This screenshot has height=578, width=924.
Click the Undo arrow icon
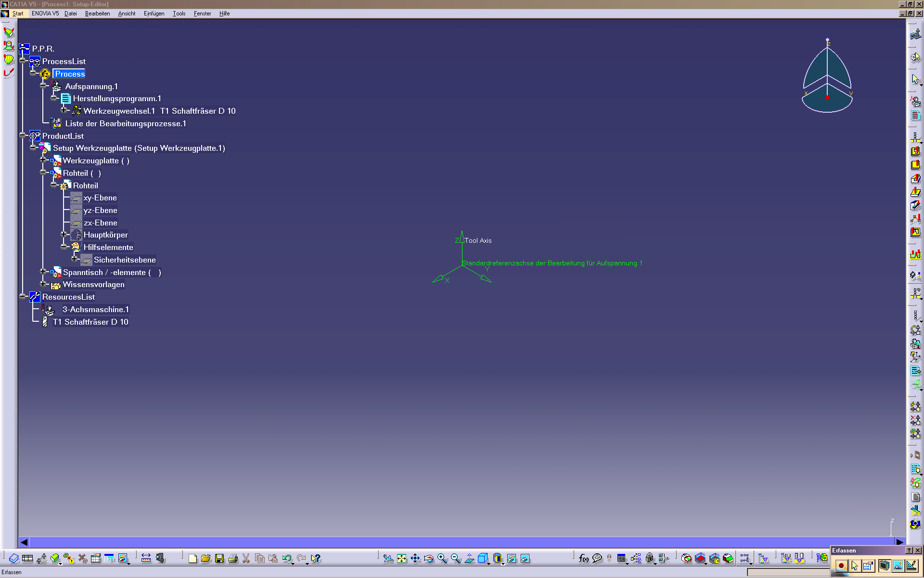(x=287, y=558)
